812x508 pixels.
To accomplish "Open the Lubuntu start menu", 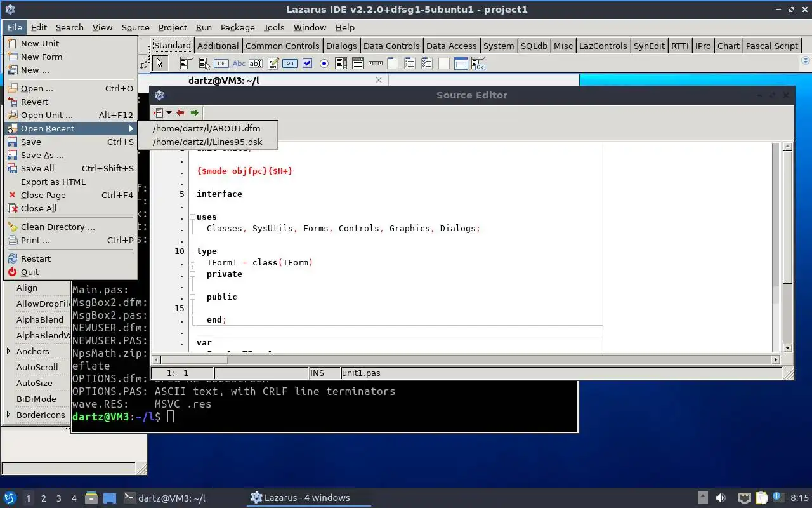I will 10,498.
